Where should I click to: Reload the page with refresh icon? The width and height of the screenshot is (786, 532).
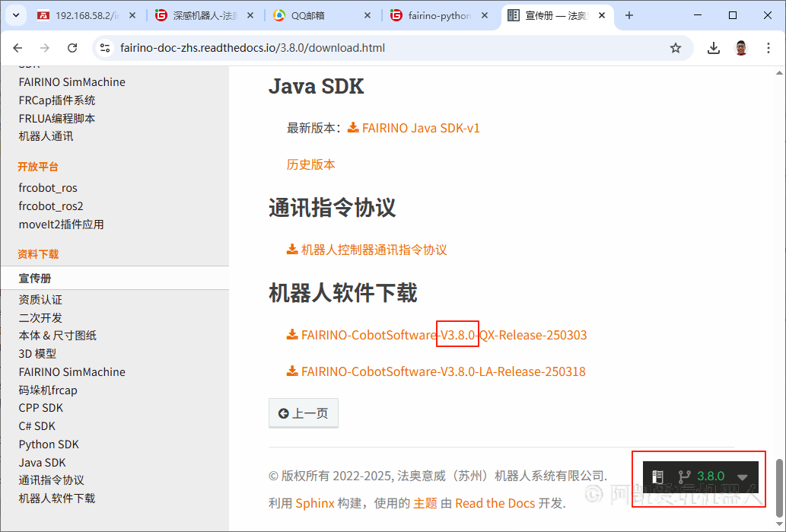pos(72,48)
